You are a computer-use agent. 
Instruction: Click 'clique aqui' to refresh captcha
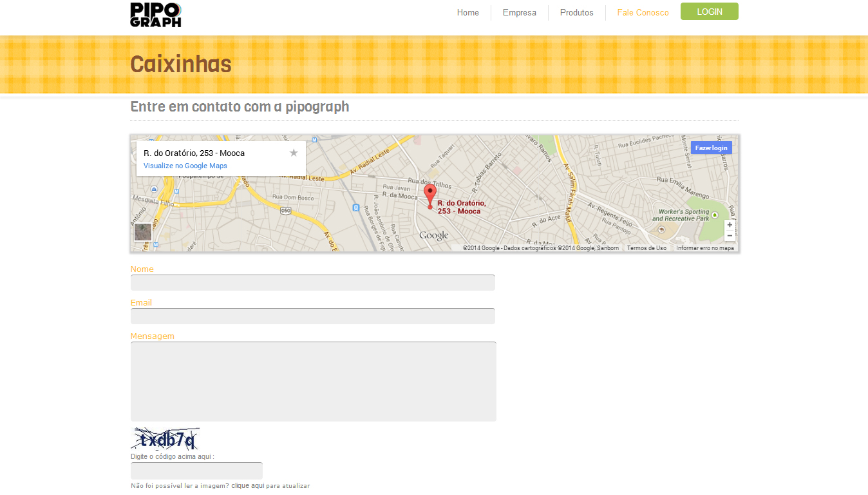[248, 485]
